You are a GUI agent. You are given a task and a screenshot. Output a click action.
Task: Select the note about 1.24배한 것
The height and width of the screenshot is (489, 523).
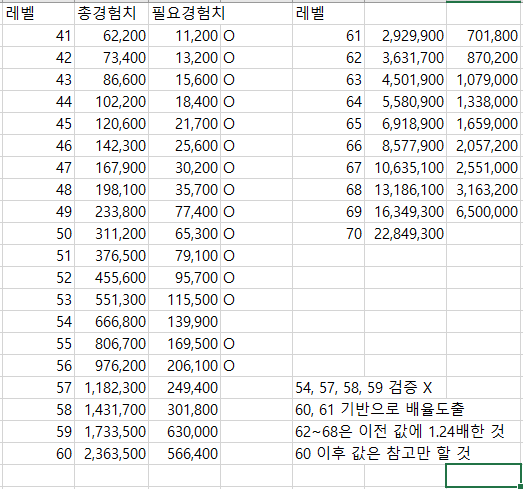point(400,431)
